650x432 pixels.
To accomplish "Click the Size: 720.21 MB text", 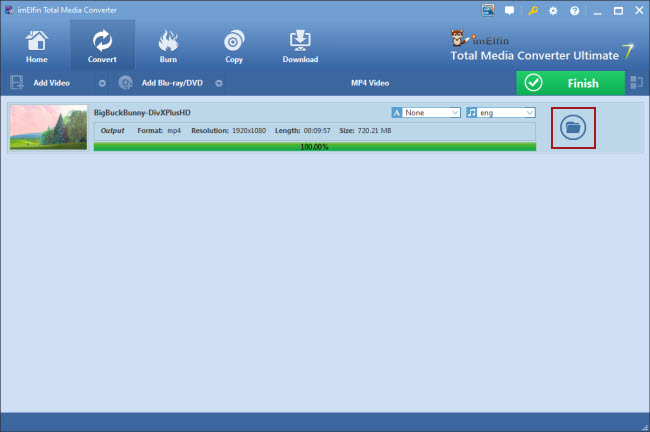I will (365, 131).
